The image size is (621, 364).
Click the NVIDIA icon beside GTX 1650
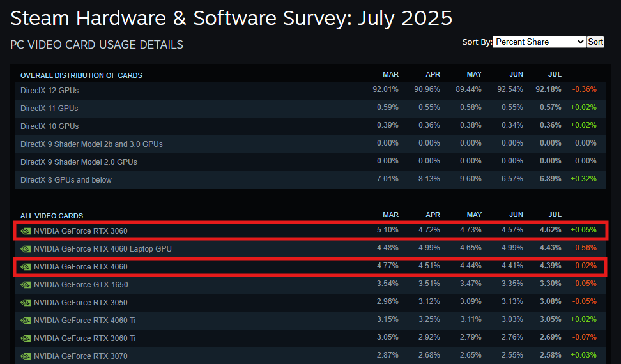pyautogui.click(x=26, y=284)
